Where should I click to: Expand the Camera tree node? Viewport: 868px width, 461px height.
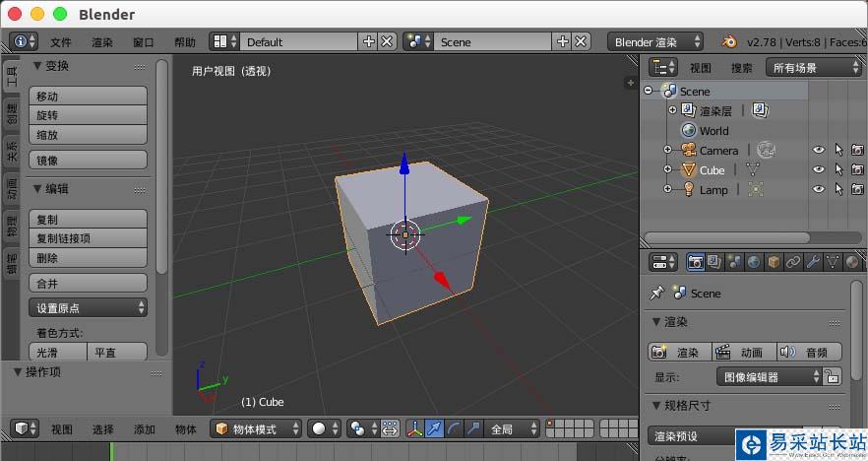click(x=667, y=150)
